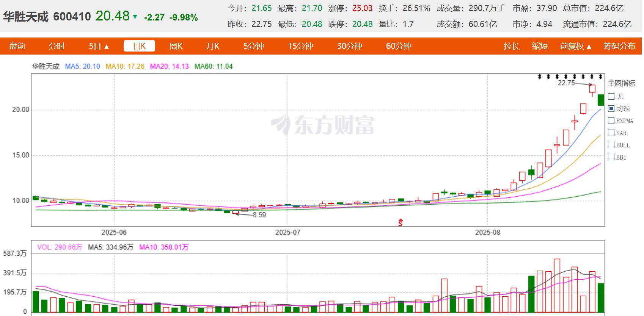Show the 5分钟 interval chart
Viewport: 644px width, 316px height.
click(254, 46)
